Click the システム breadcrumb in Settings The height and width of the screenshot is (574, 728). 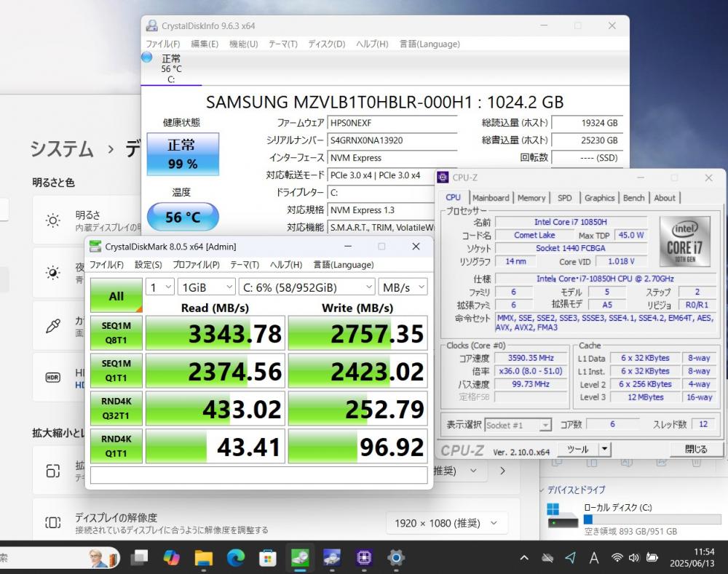tap(62, 149)
